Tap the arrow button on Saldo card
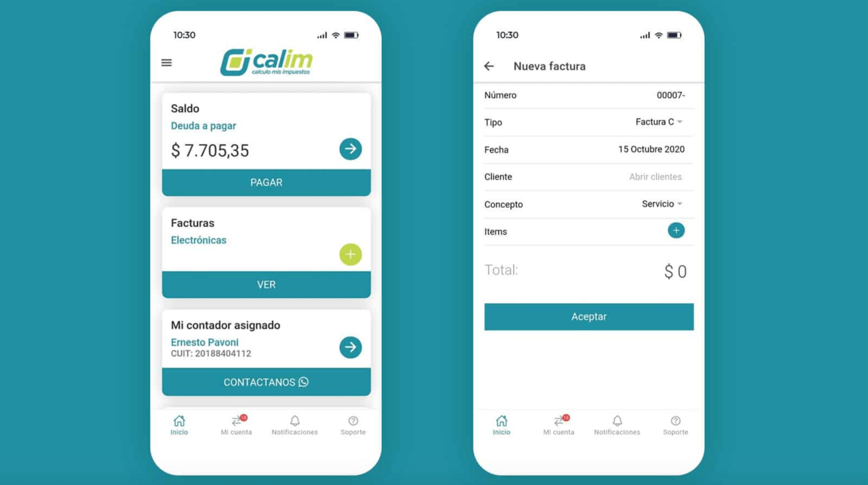This screenshot has width=868, height=485. [351, 149]
